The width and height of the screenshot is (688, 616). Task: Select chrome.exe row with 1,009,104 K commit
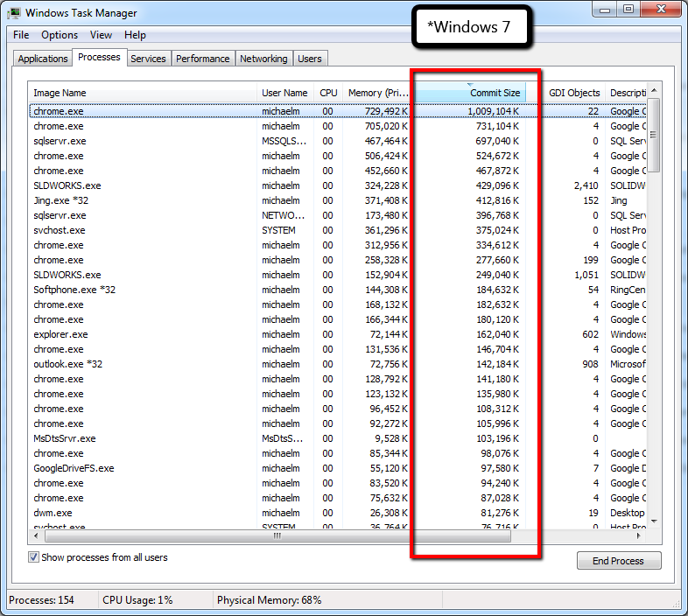338,111
